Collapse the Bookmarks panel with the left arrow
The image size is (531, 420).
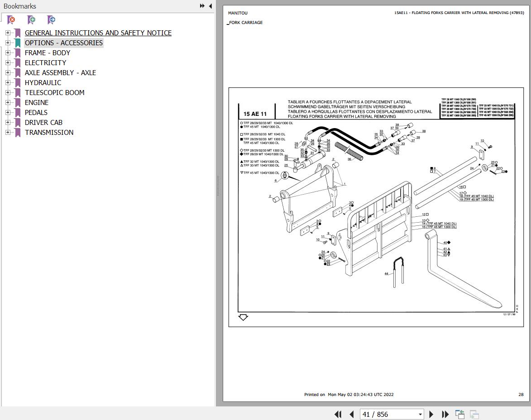(210, 6)
